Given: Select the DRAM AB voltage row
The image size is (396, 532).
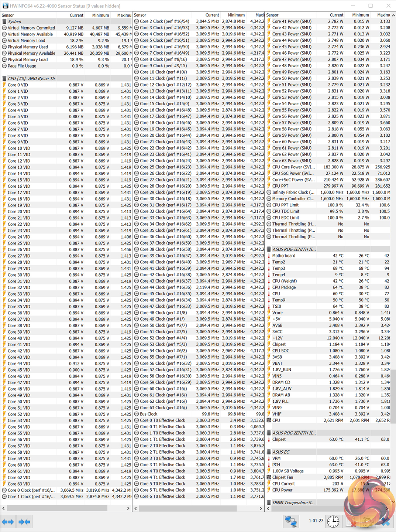Looking at the screenshot, I should [328, 395].
